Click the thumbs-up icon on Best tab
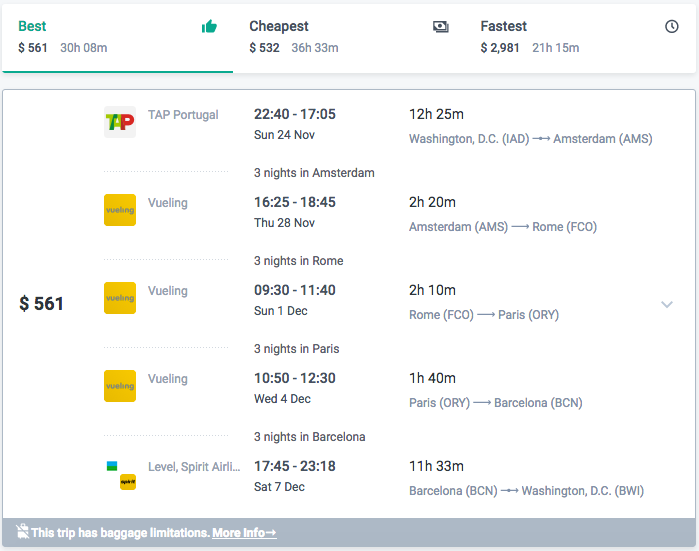 point(209,27)
